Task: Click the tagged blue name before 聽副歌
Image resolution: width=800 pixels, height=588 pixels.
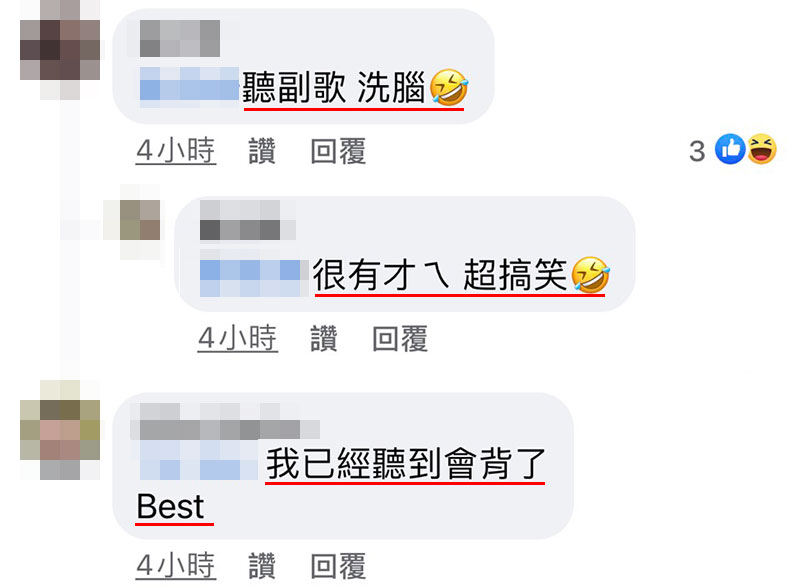Action: [x=189, y=87]
